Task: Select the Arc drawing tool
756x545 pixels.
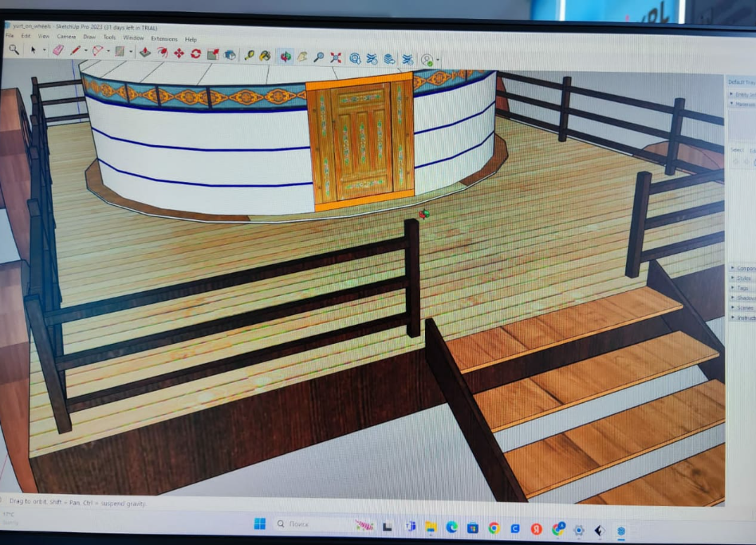Action: pos(98,51)
